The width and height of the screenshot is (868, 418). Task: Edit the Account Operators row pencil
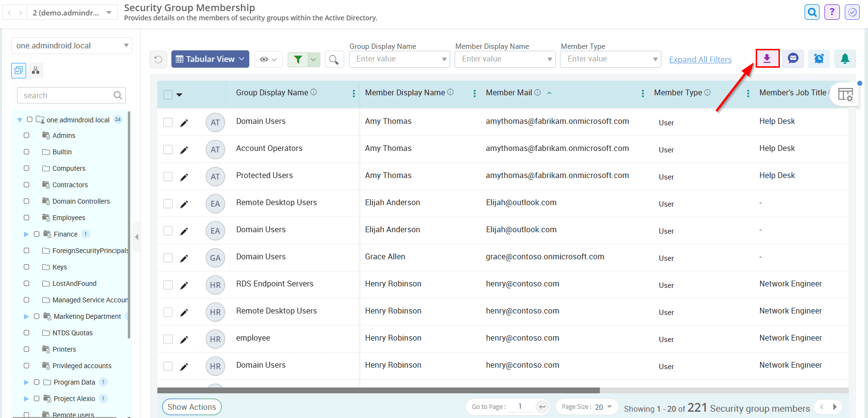click(184, 150)
